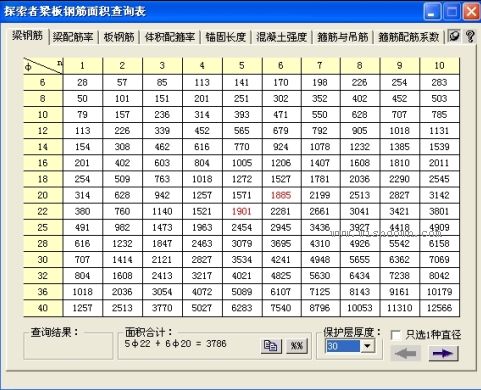Click cell 2011 in row 16

click(x=440, y=163)
